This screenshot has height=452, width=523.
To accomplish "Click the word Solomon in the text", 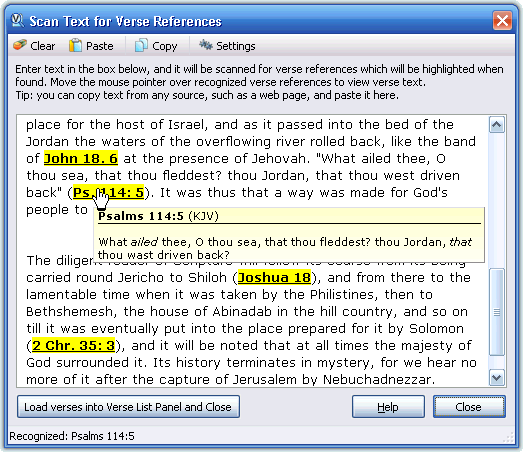I will click(x=437, y=329).
